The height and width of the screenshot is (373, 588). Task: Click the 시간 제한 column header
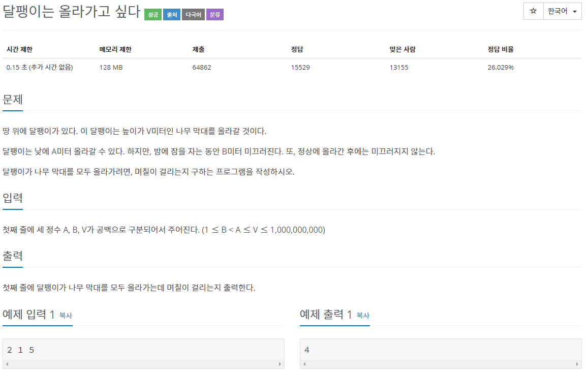[19, 49]
